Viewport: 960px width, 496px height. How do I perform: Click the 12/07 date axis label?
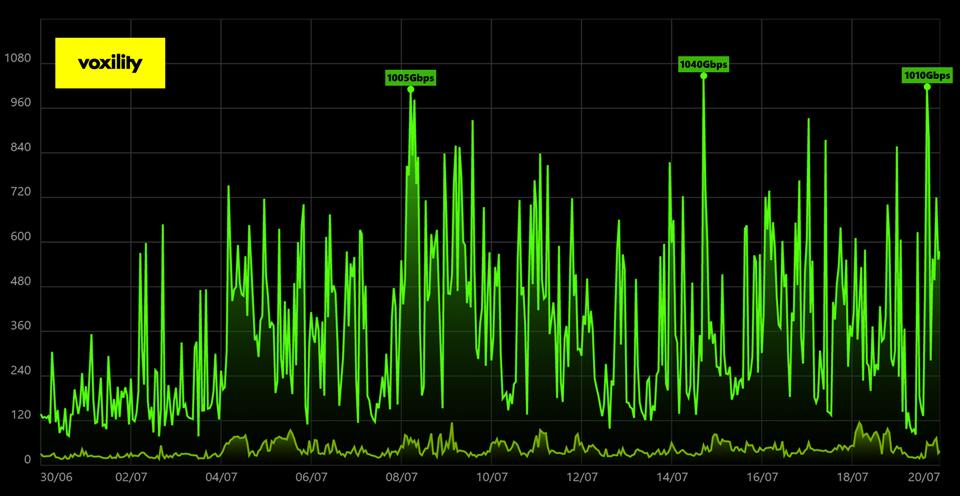[582, 476]
